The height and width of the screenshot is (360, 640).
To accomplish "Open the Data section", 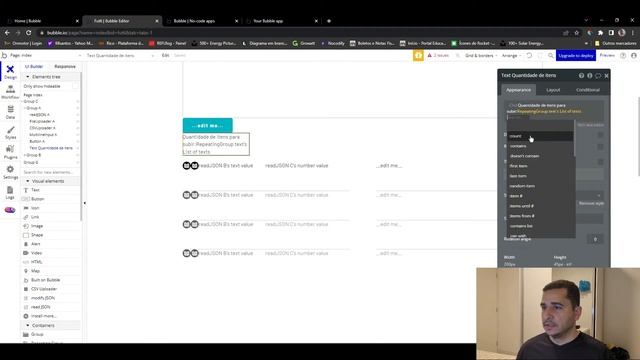I will click(10, 112).
